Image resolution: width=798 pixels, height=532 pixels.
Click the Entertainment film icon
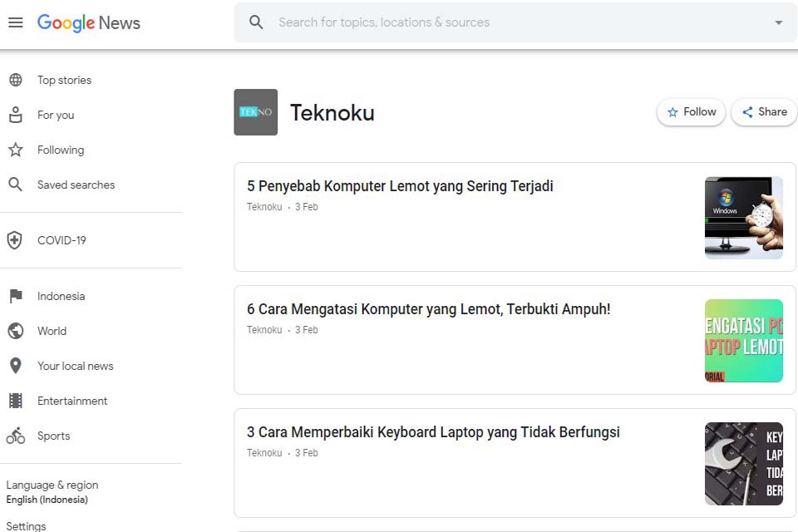pyautogui.click(x=15, y=401)
